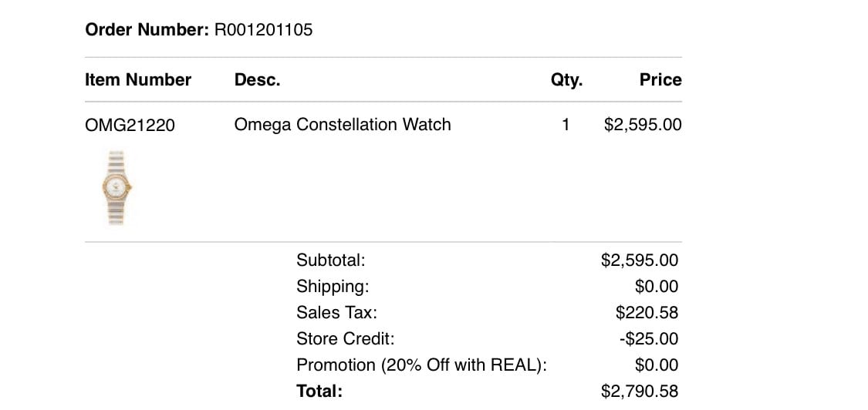Image resolution: width=868 pixels, height=410 pixels.
Task: Click the Store Credit label
Action: (346, 338)
